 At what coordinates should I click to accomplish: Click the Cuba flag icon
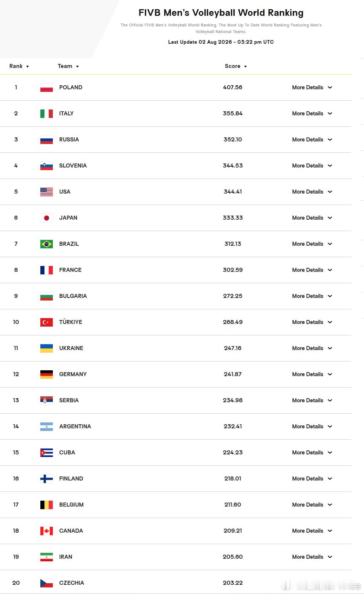(x=47, y=453)
